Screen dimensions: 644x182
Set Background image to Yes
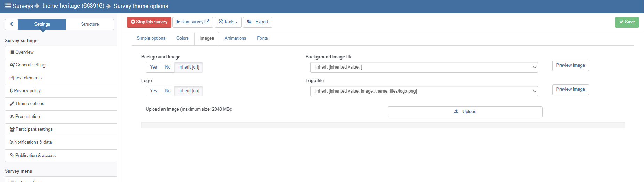pyautogui.click(x=153, y=67)
